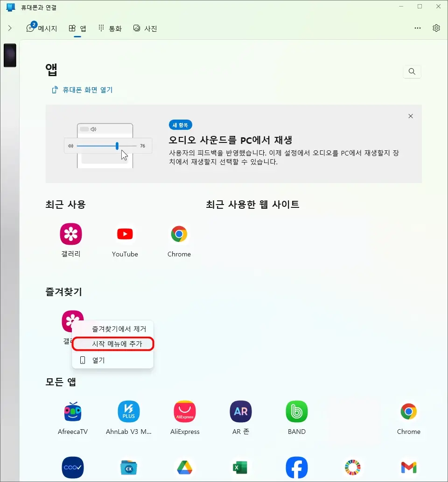The width and height of the screenshot is (448, 482).
Task: Launch the AfreecaTV app
Action: click(x=72, y=411)
